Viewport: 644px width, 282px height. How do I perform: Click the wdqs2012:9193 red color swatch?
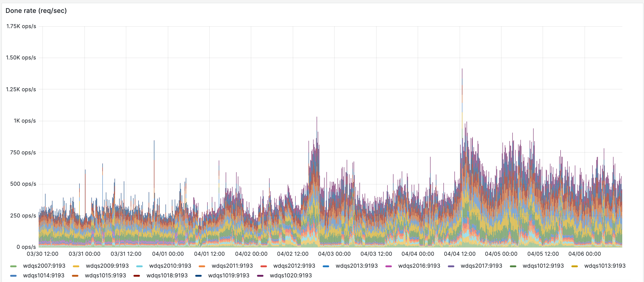tap(263, 266)
